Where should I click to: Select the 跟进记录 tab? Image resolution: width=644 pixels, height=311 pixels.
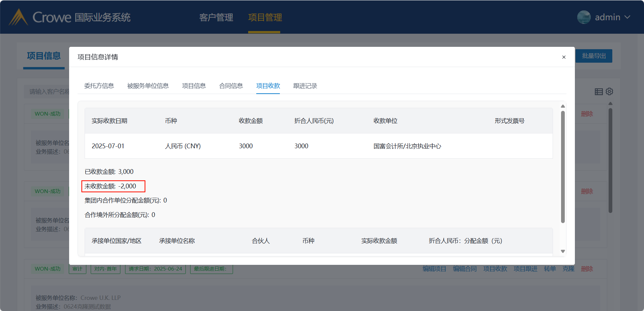pos(305,86)
